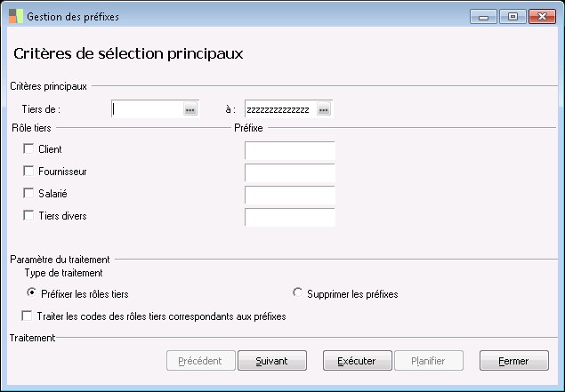
Task: Close the window with the red X
Action: pos(539,16)
